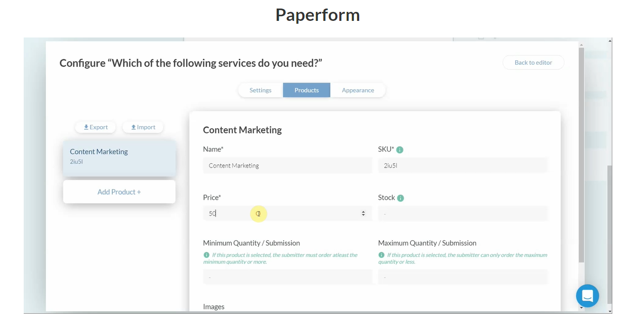Image resolution: width=644 pixels, height=327 pixels.
Task: Open the Intercom chat bubble icon
Action: [x=588, y=296]
